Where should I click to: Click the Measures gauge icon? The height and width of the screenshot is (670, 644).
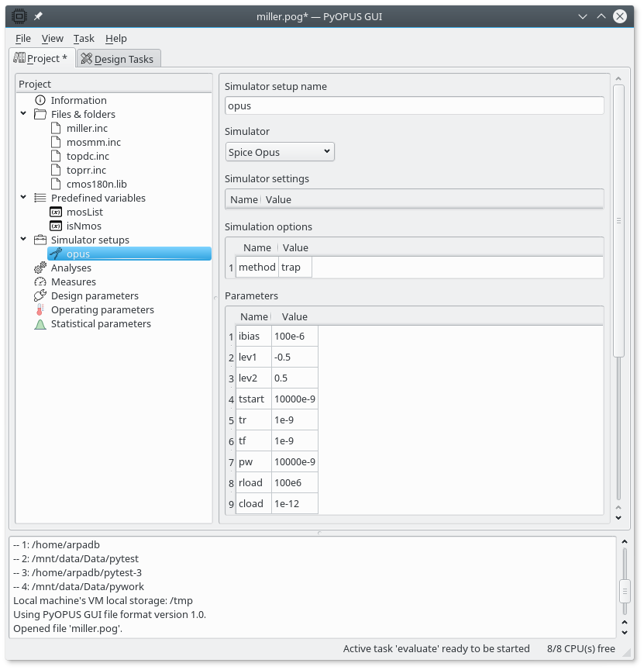click(x=40, y=281)
